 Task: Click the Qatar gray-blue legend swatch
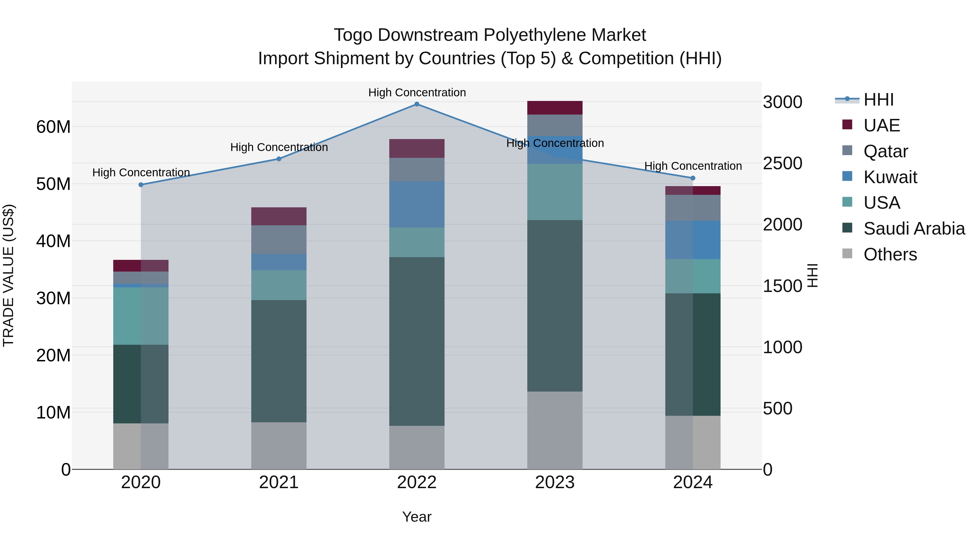tap(847, 150)
